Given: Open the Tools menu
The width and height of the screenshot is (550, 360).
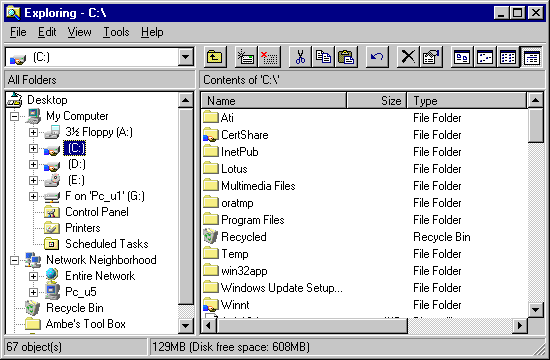Looking at the screenshot, I should (116, 32).
